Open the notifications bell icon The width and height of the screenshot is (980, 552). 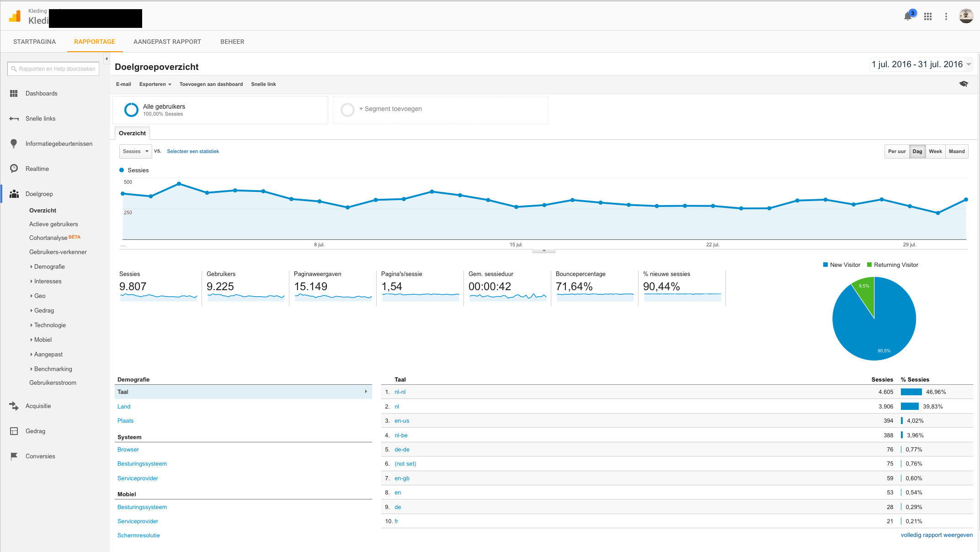point(908,16)
